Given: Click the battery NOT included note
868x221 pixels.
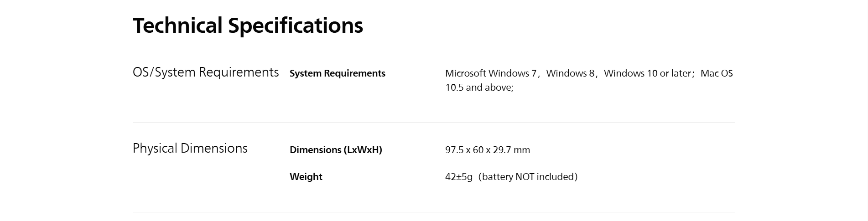Looking at the screenshot, I should pos(528,177).
